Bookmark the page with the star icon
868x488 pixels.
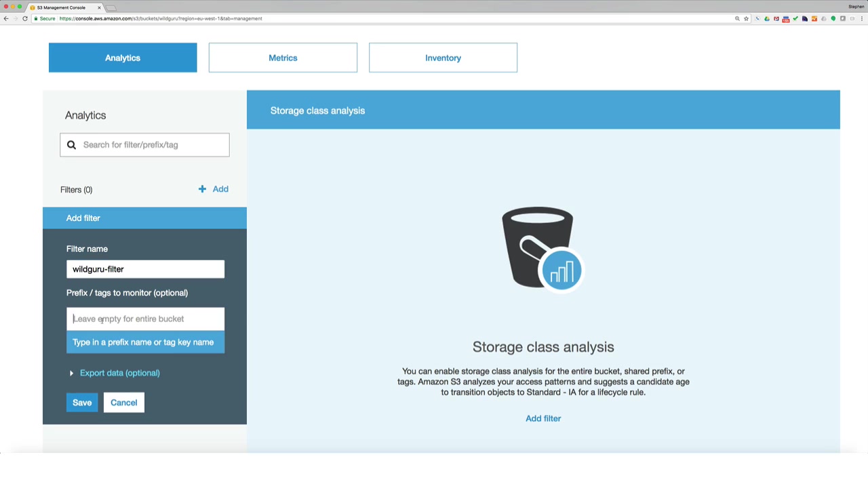[746, 18]
